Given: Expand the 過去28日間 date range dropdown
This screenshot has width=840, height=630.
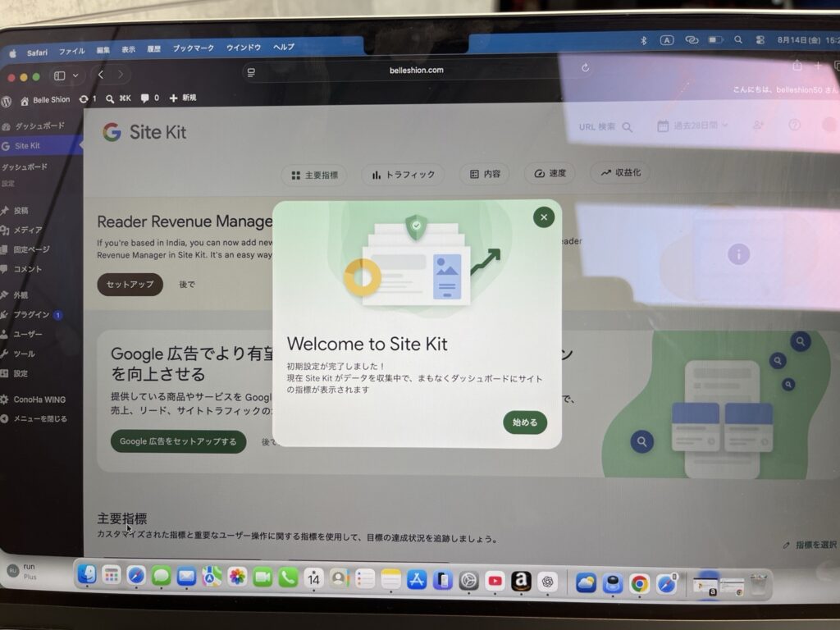Looking at the screenshot, I should coord(692,126).
